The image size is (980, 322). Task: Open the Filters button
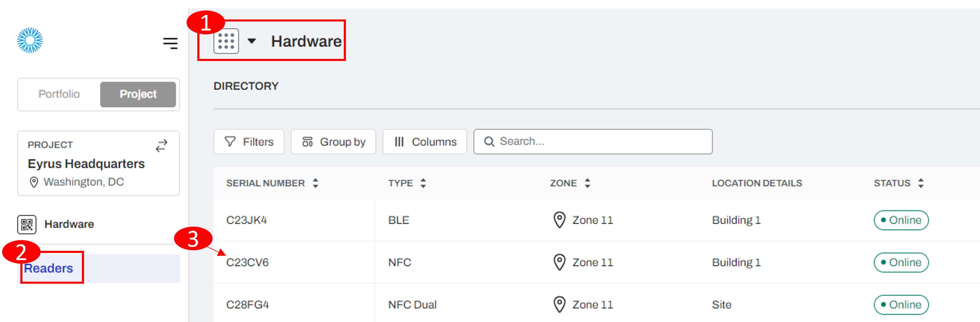coord(249,142)
